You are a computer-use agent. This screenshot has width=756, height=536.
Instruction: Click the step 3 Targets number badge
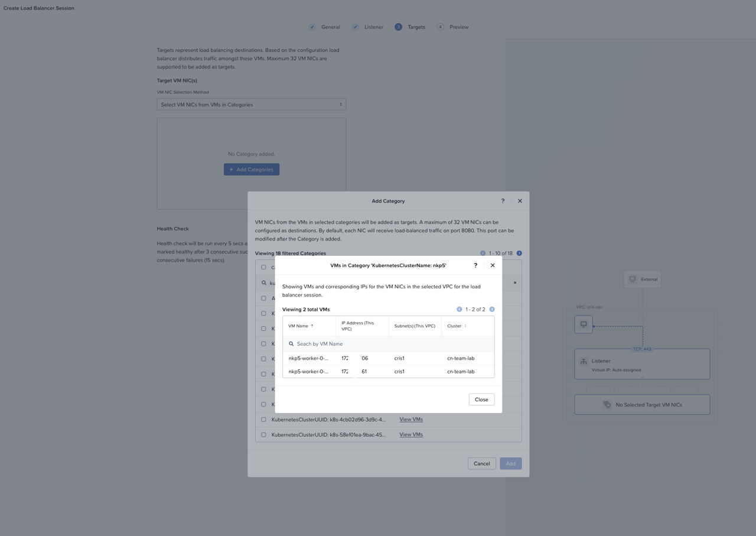coord(399,27)
